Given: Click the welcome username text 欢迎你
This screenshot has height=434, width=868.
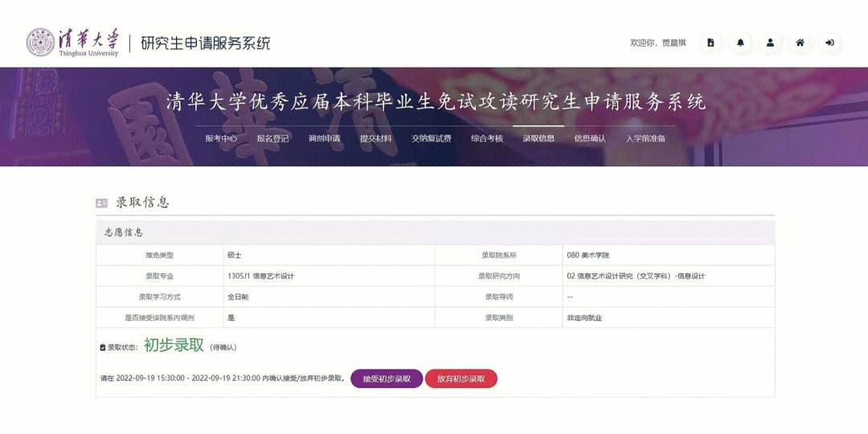Looking at the screenshot, I should pos(658,43).
